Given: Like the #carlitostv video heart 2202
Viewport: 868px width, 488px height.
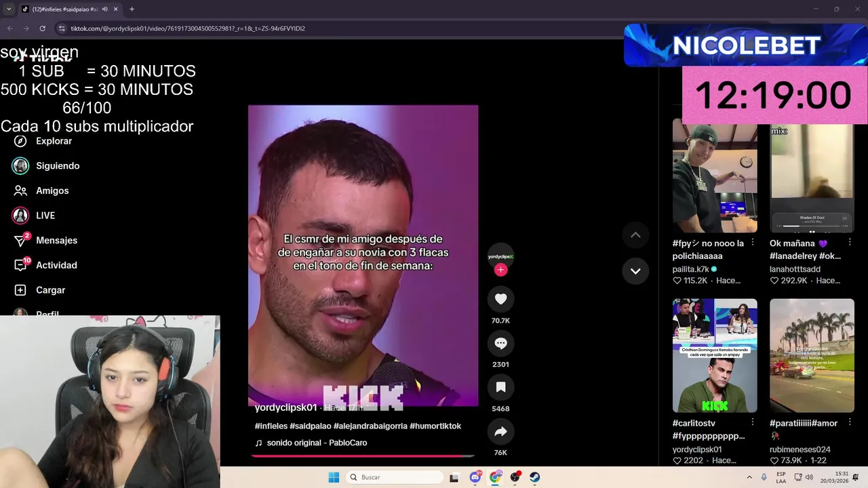Looking at the screenshot, I should (x=677, y=461).
